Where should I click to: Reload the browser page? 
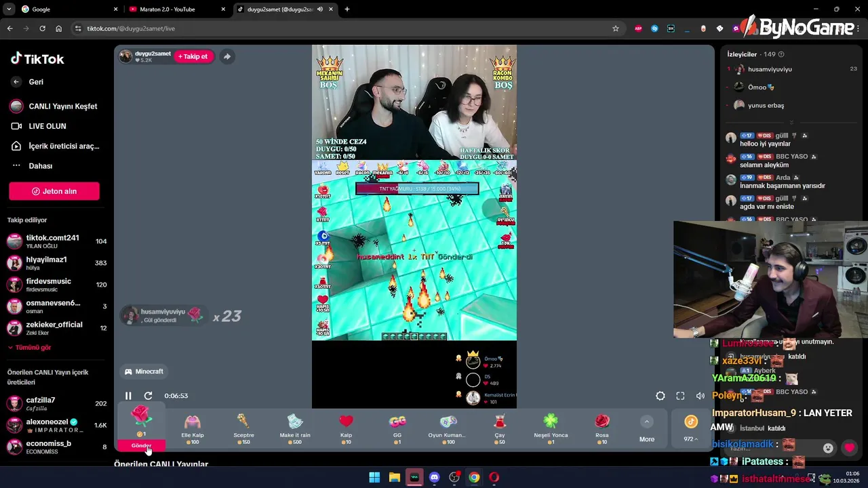(x=42, y=28)
